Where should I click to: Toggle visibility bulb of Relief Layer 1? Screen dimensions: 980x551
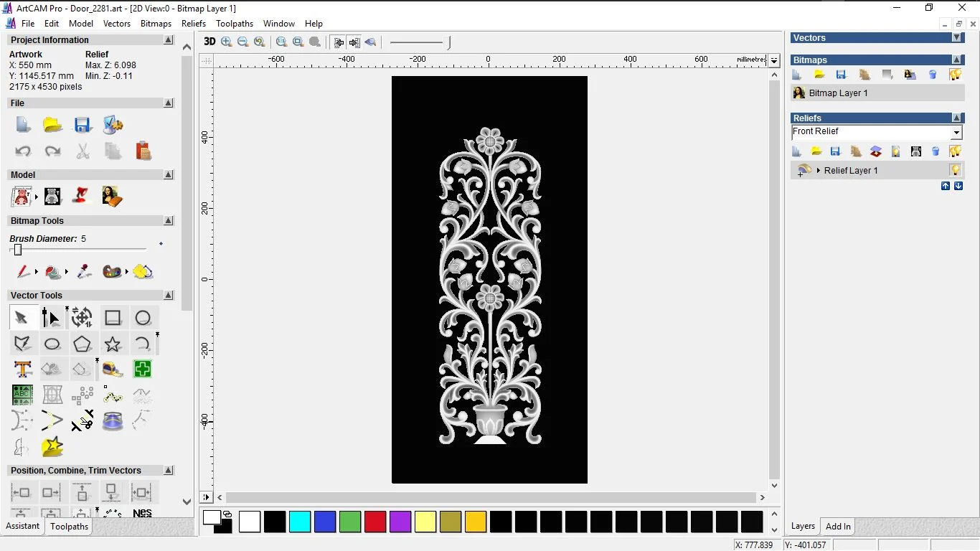pyautogui.click(x=955, y=170)
